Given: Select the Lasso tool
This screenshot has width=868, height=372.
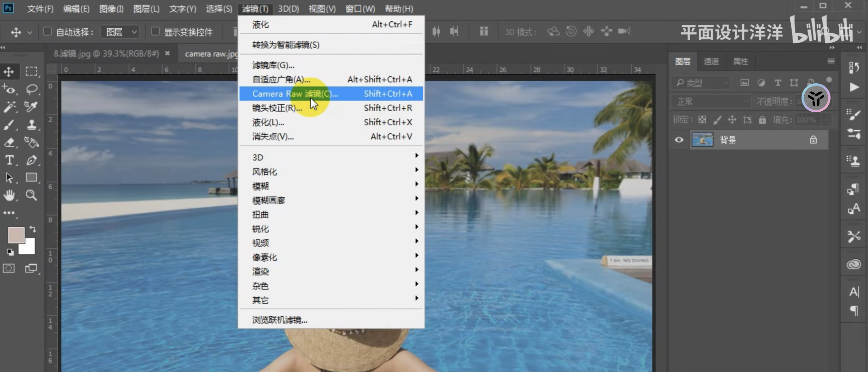Looking at the screenshot, I should click(x=32, y=89).
